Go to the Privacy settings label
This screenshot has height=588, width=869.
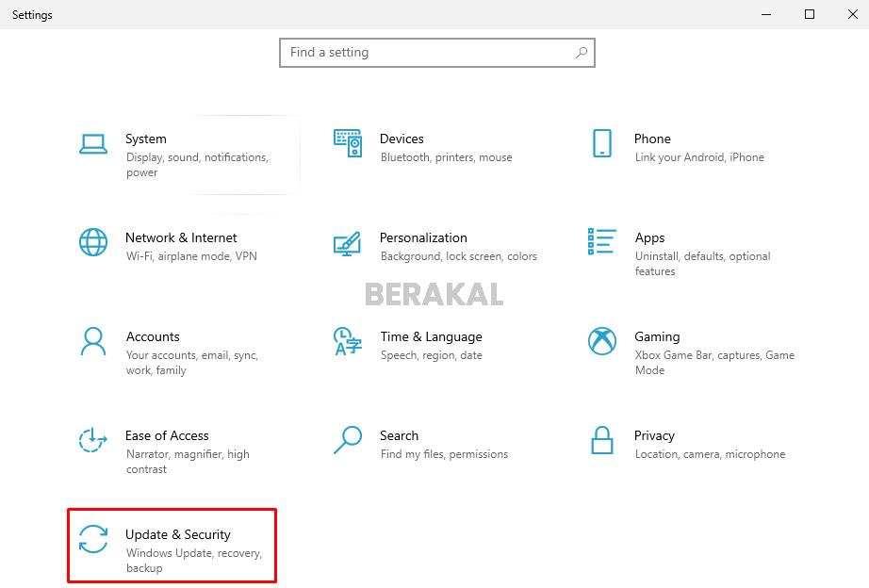tap(654, 435)
